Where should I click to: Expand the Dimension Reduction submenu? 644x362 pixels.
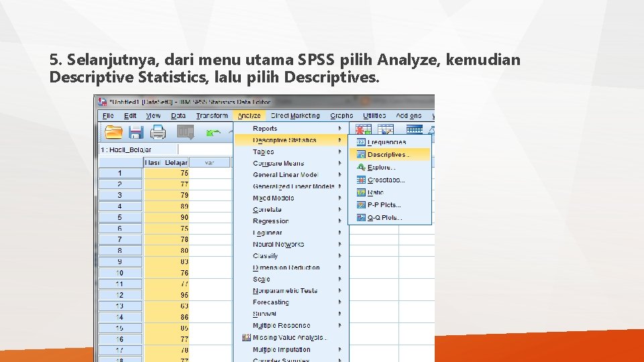coord(291,267)
